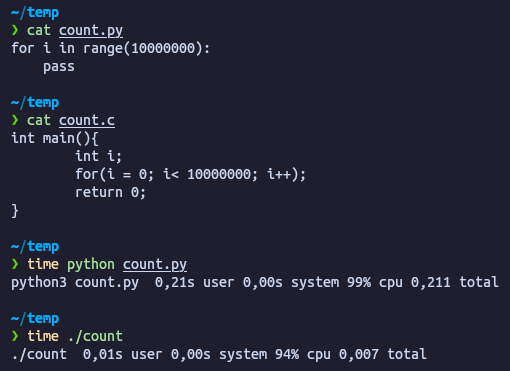This screenshot has width=510, height=371.
Task: Click the 0,211 total timing value
Action: coord(455,282)
